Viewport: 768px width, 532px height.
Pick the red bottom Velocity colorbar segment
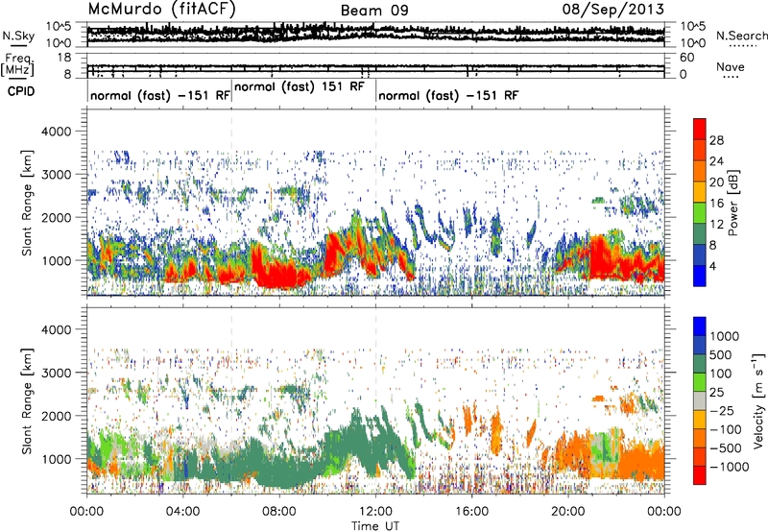(x=700, y=475)
